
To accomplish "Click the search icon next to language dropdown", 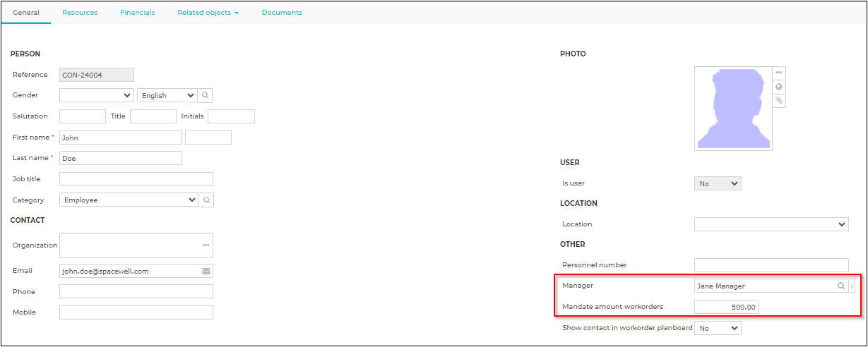I will (206, 95).
